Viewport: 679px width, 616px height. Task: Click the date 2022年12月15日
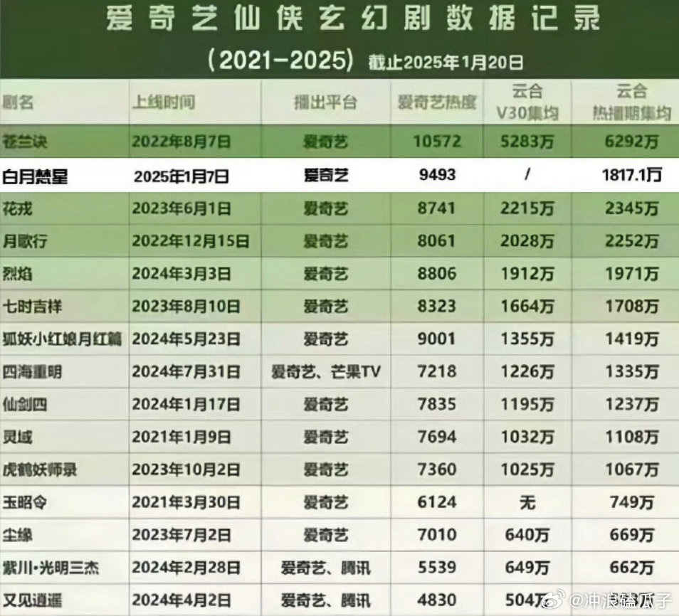tap(191, 241)
